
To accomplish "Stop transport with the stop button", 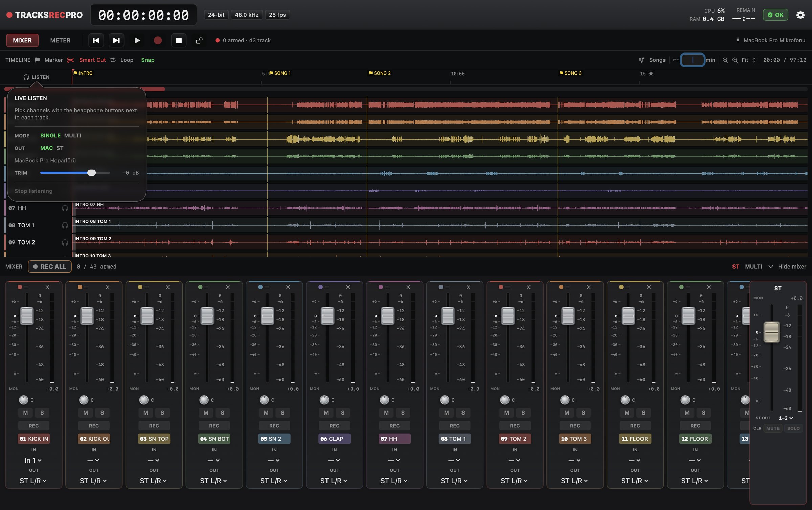I will (x=179, y=40).
